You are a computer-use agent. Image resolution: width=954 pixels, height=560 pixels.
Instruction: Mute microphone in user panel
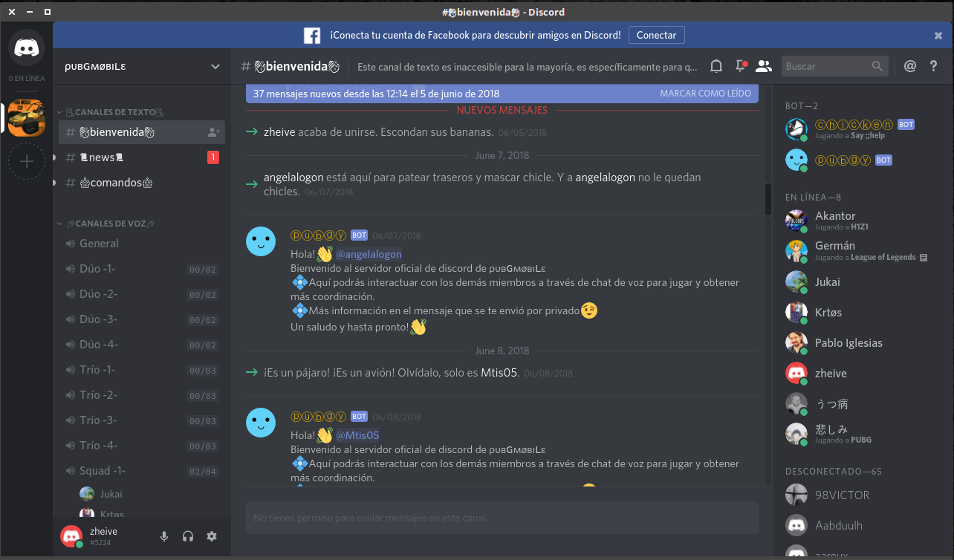coord(164,536)
